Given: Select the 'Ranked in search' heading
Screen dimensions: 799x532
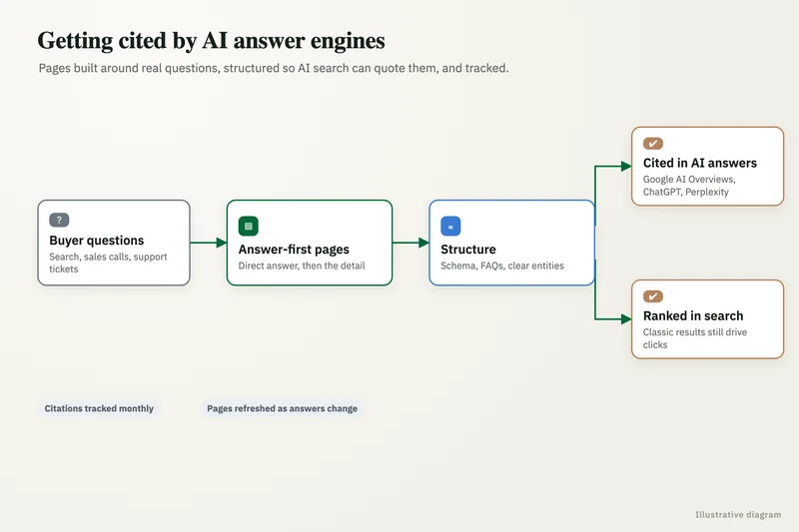Looking at the screenshot, I should click(x=693, y=315).
